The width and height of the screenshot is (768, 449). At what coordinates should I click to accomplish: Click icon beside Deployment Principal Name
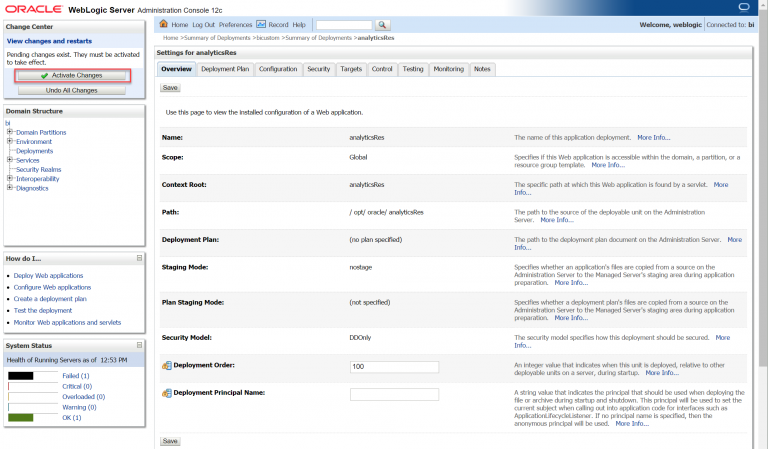point(166,394)
